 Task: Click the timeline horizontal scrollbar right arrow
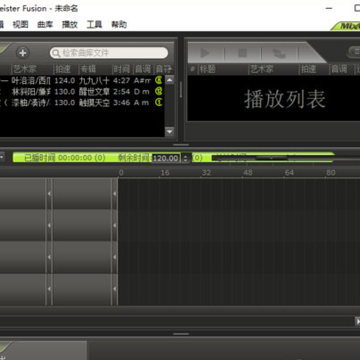coord(357,321)
